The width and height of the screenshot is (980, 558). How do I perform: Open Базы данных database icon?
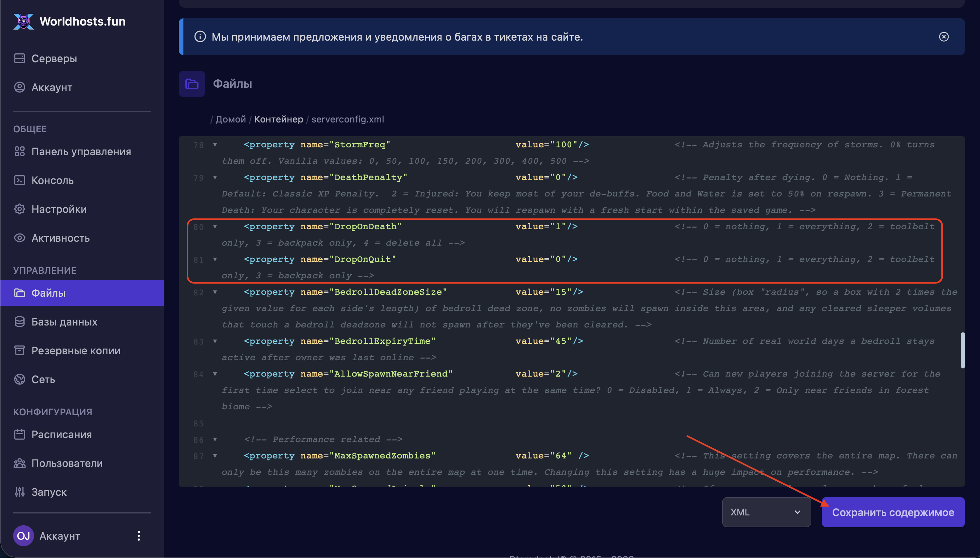(20, 322)
